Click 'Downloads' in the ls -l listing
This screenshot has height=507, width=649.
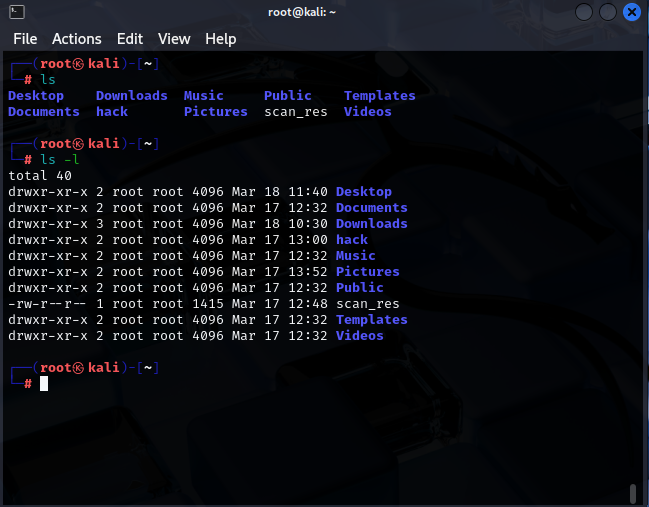click(x=372, y=224)
